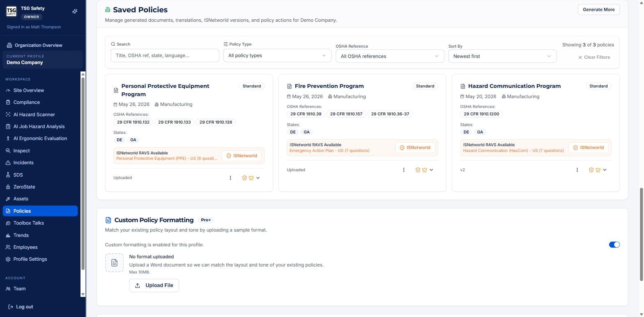644x317 pixels.
Task: Click the sparkle icon beside TSG Safety
Action: point(75,11)
